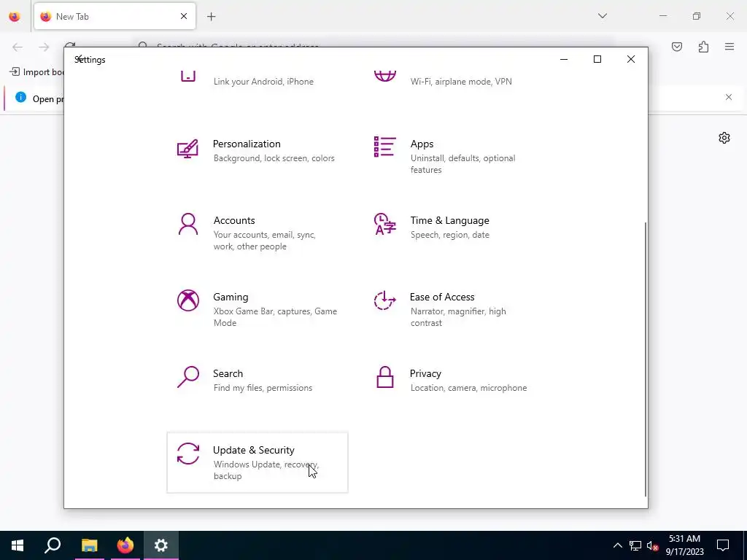The image size is (747, 560).
Task: Expand Firefox list all tabs arrow
Action: pos(602,16)
